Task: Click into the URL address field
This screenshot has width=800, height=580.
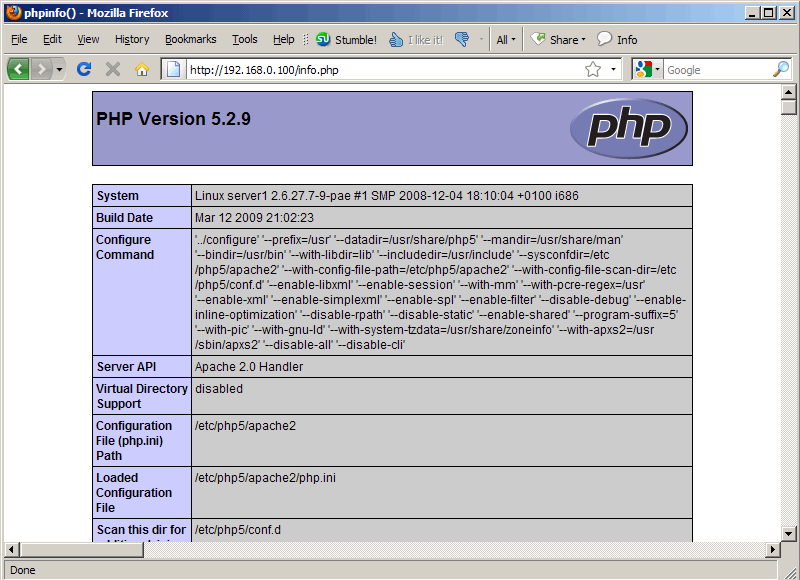Action: pyautogui.click(x=383, y=69)
